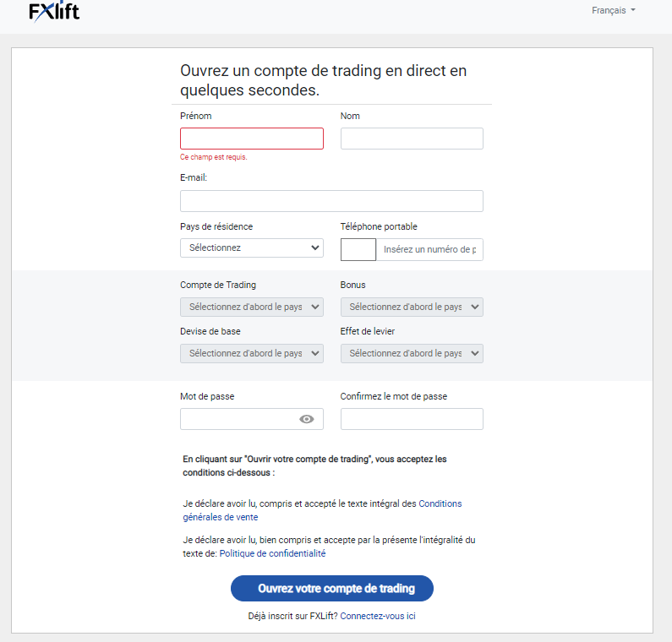Click the E-mail input field

click(331, 201)
